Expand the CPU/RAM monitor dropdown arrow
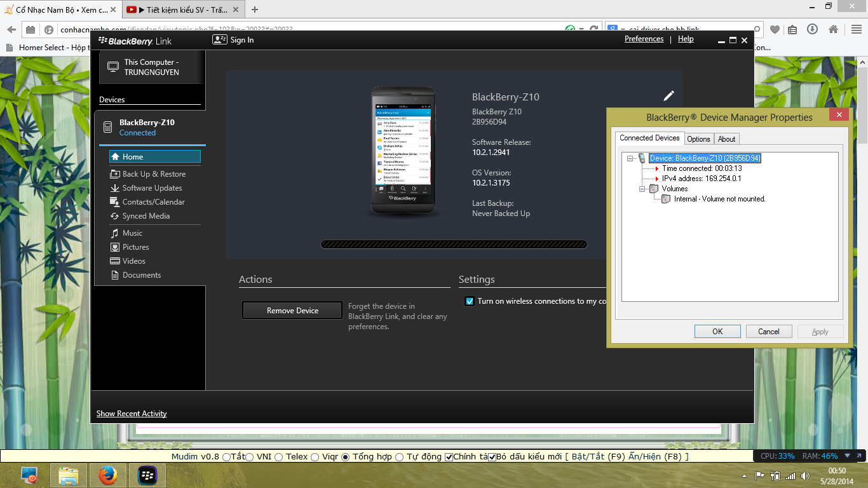The height and width of the screenshot is (488, 868). [x=847, y=456]
